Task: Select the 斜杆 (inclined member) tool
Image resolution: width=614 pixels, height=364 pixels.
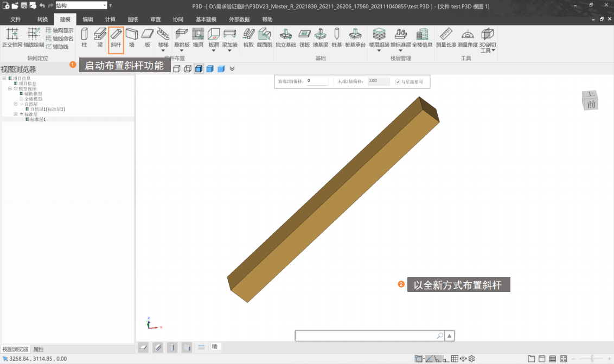Action: point(116,38)
